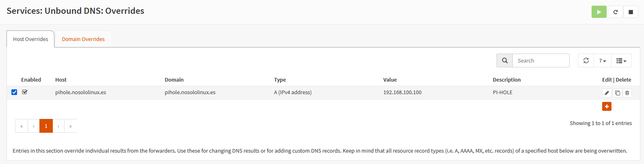Image resolution: width=644 pixels, height=164 pixels.
Task: Add a new host override
Action: [607, 106]
